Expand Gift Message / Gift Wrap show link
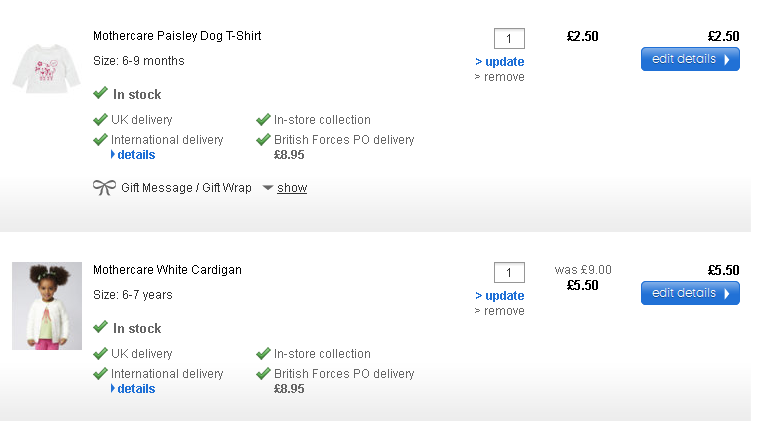This screenshot has height=421, width=757. click(x=292, y=188)
